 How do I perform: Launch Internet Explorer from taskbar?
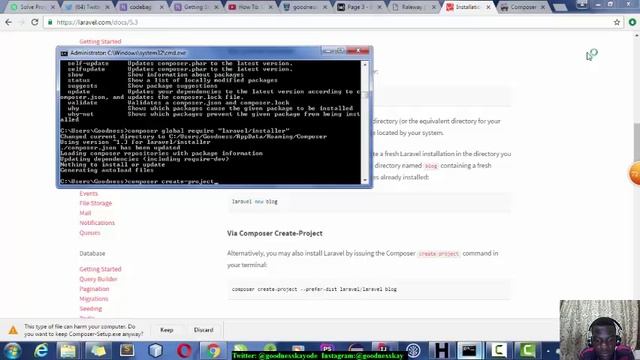click(x=40, y=351)
